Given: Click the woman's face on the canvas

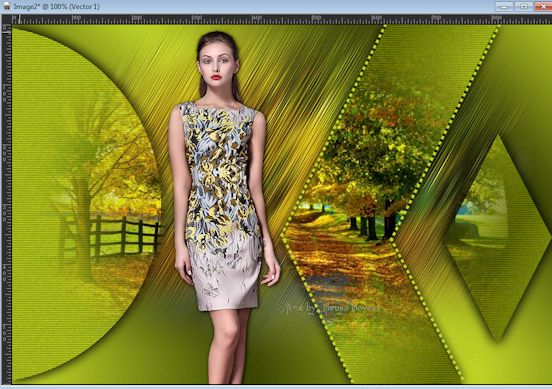Looking at the screenshot, I should tap(218, 63).
